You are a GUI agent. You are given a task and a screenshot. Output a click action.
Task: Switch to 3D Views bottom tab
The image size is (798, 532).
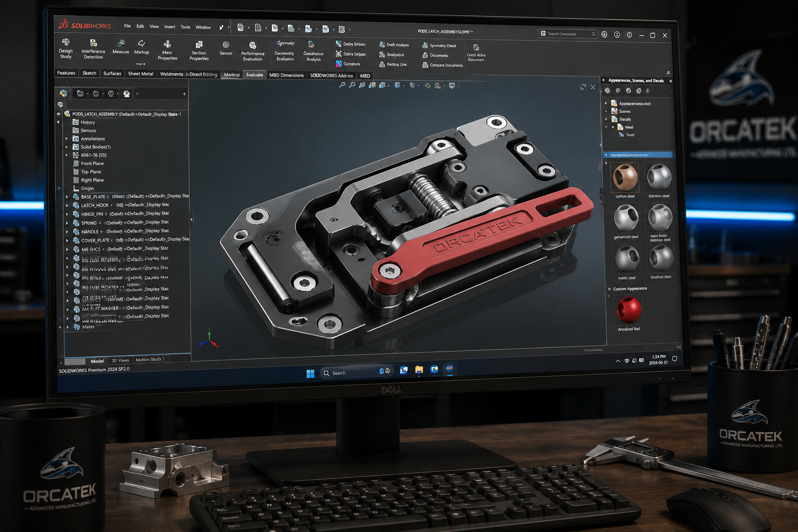pyautogui.click(x=120, y=361)
